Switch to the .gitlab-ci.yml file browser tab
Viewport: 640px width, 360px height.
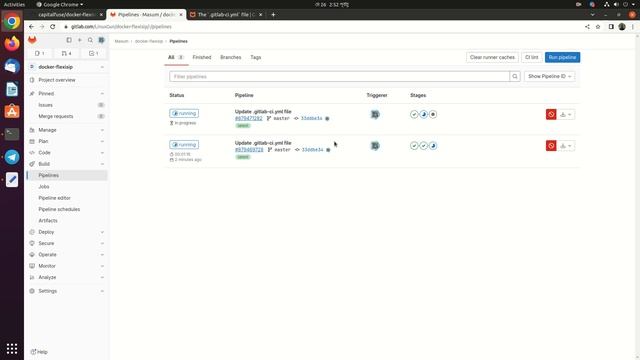click(x=227, y=15)
